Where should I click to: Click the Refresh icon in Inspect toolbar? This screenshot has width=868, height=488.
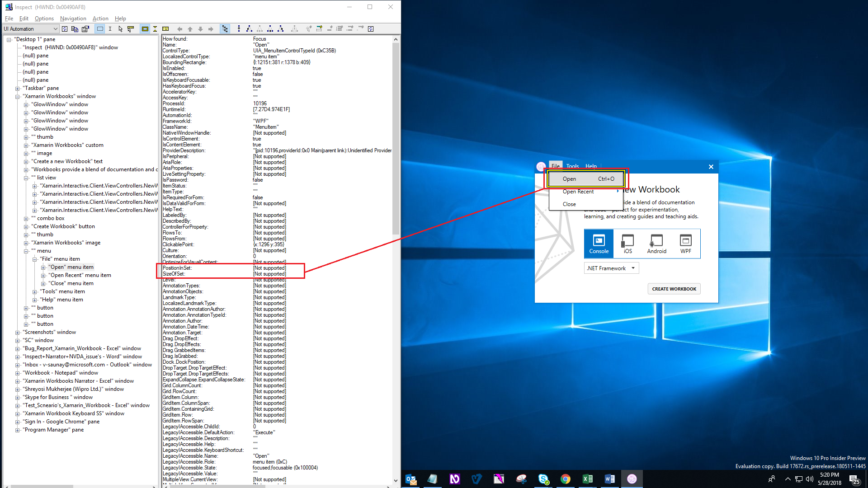pyautogui.click(x=65, y=28)
